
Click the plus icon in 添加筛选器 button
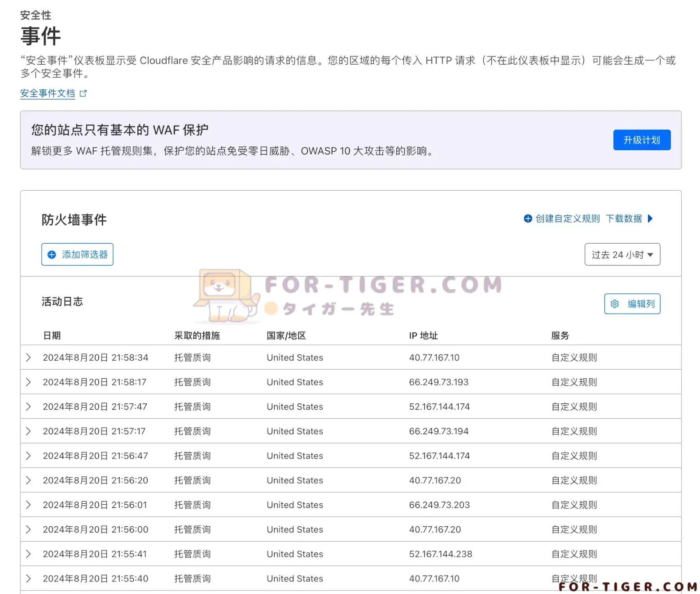52,254
